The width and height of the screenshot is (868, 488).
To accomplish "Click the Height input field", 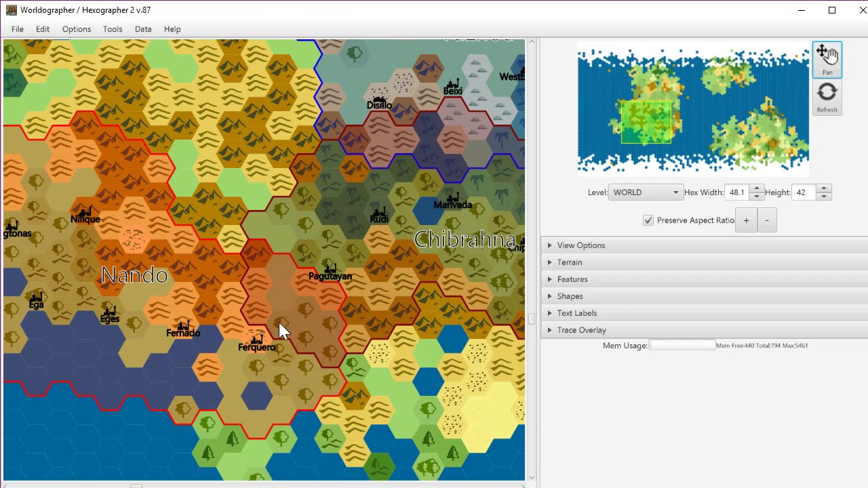I will [x=804, y=192].
